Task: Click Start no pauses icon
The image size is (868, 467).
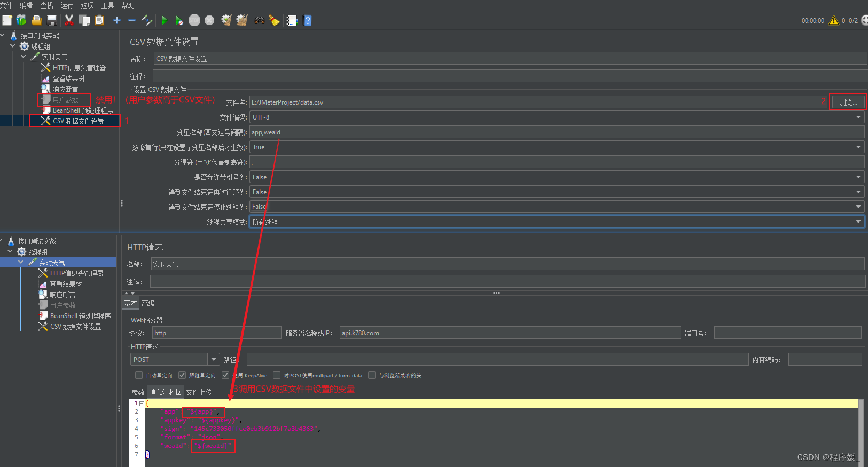Action: click(179, 20)
